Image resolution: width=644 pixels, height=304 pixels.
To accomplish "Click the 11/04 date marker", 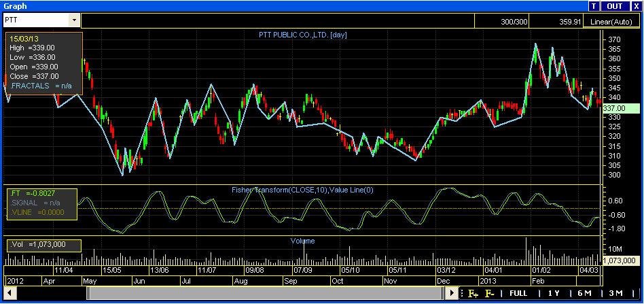I will click(x=64, y=271).
